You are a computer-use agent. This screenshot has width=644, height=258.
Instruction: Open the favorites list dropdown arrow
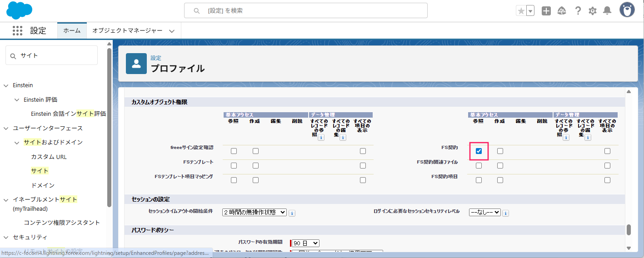[x=530, y=11]
